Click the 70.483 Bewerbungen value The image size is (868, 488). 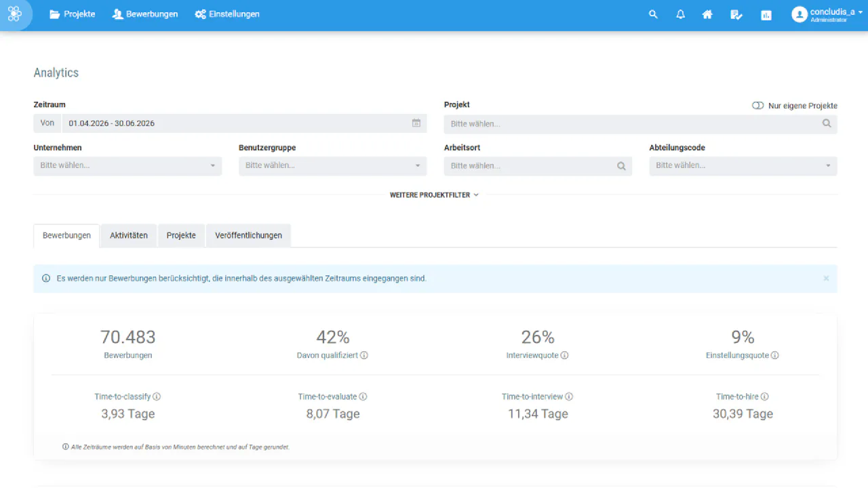(127, 337)
